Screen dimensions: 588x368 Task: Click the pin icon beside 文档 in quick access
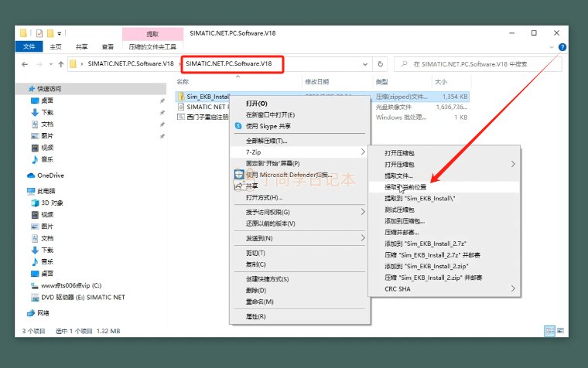point(162,124)
